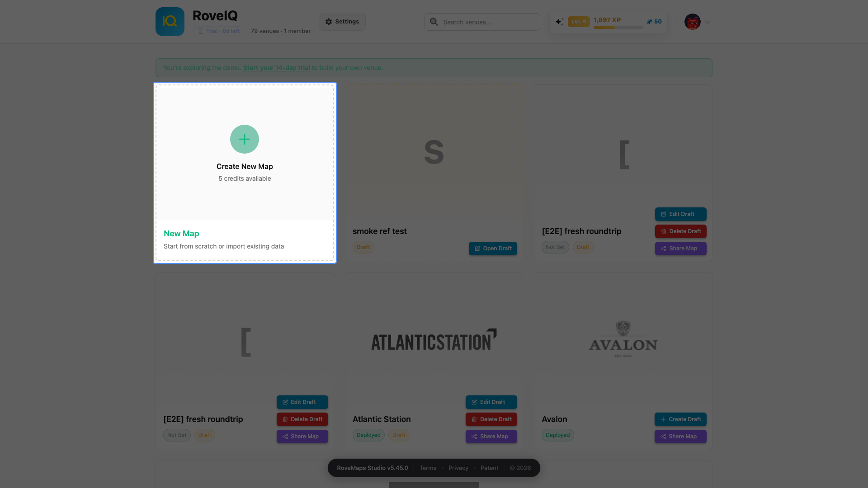868x488 pixels.
Task: Click the New Map title
Action: (x=181, y=234)
